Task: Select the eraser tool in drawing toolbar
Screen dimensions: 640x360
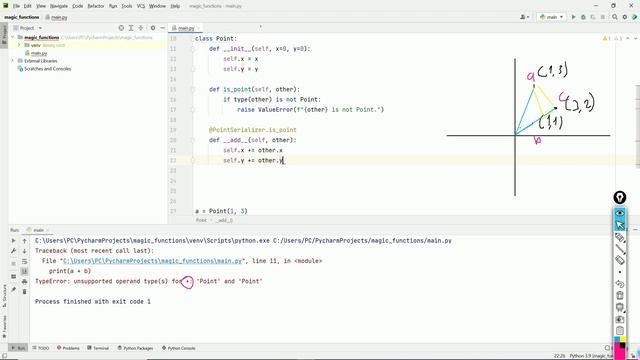Action: pos(620,260)
